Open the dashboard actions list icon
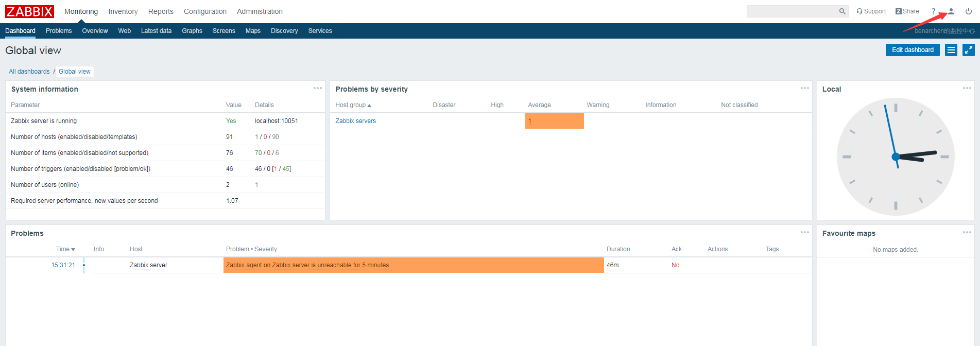 951,50
